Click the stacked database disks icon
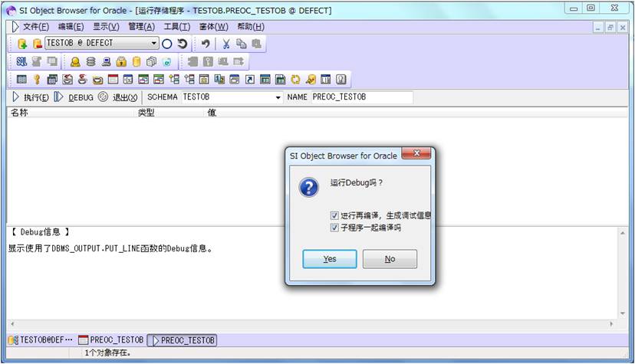The width and height of the screenshot is (635, 364). point(90,61)
